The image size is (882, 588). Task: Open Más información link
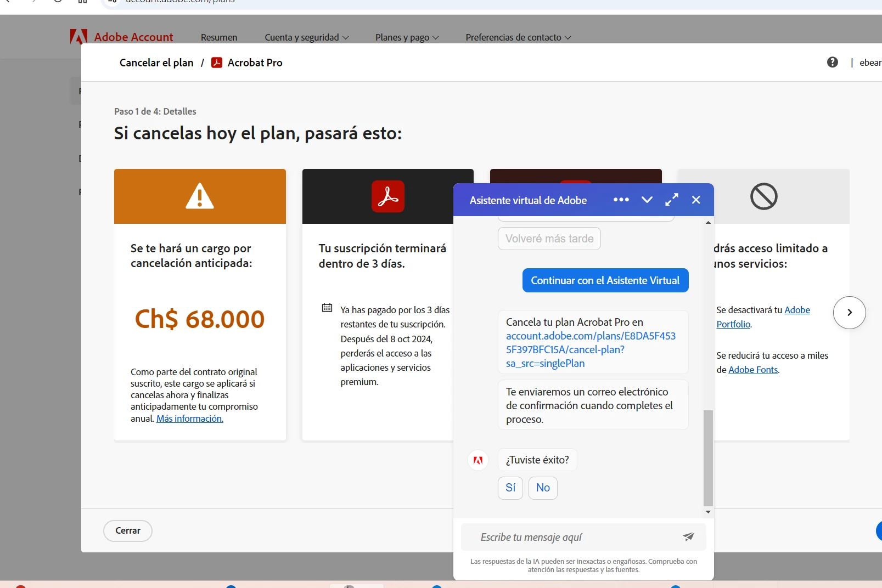tap(190, 419)
